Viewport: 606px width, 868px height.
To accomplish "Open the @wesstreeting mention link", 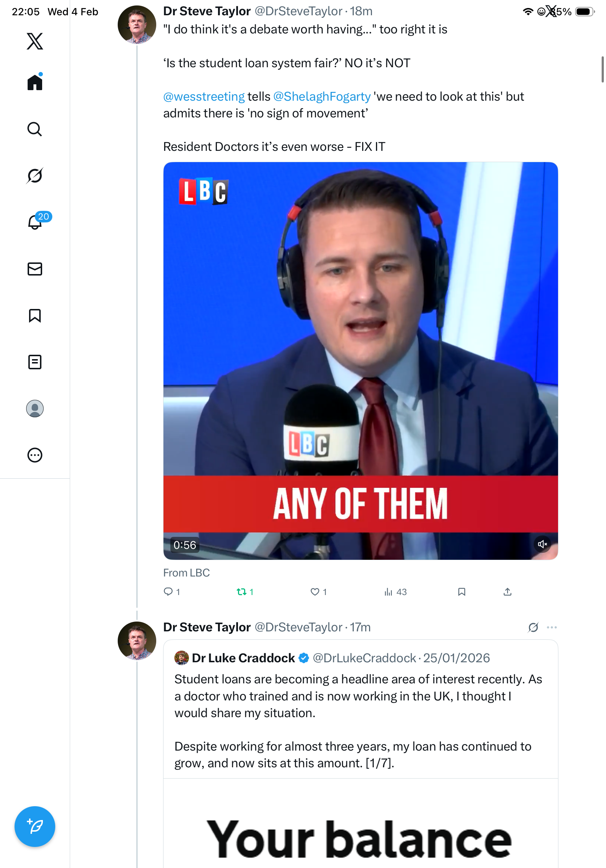I will [204, 97].
